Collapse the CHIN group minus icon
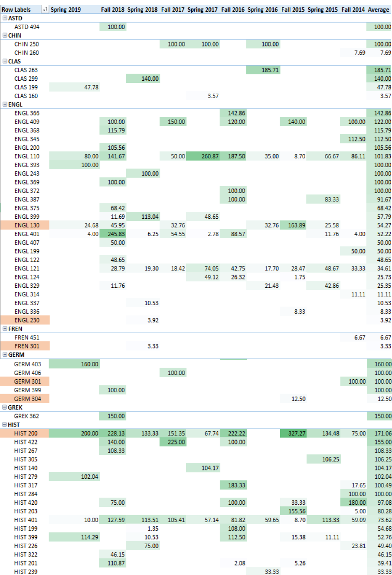This screenshot has width=392, height=575. (x=4, y=35)
